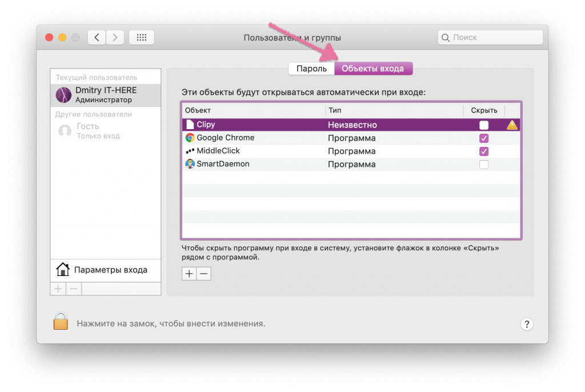The height and width of the screenshot is (392, 585).
Task: Click the Clipy document icon
Action: pos(190,125)
